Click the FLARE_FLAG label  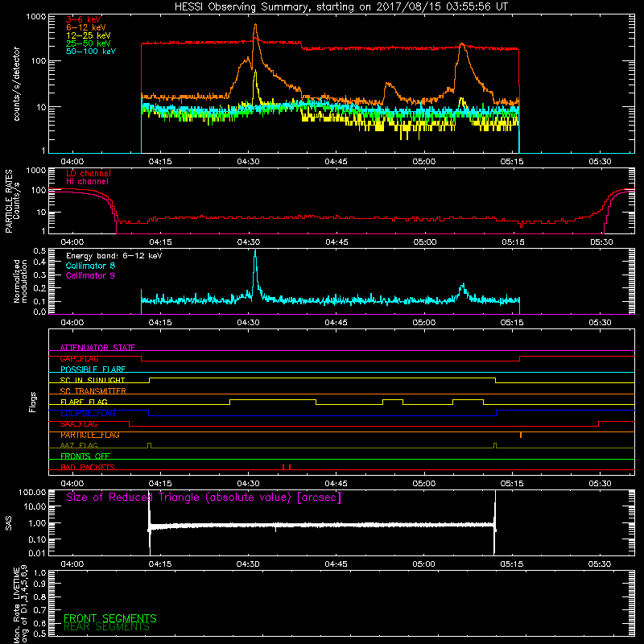84,402
